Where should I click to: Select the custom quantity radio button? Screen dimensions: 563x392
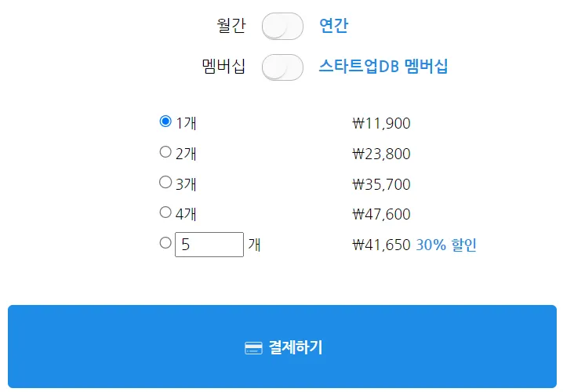pyautogui.click(x=165, y=243)
